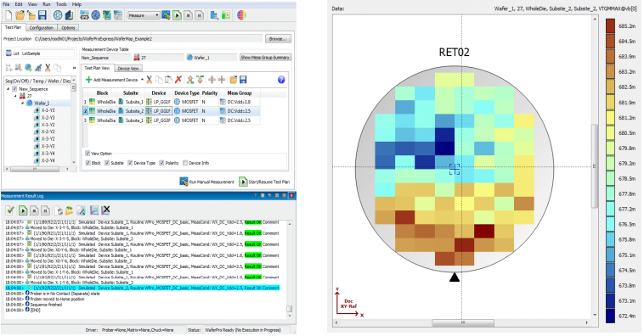Click the 672.4m dark blue legend swatch
The width and height of the screenshot is (644, 336).
610,316
